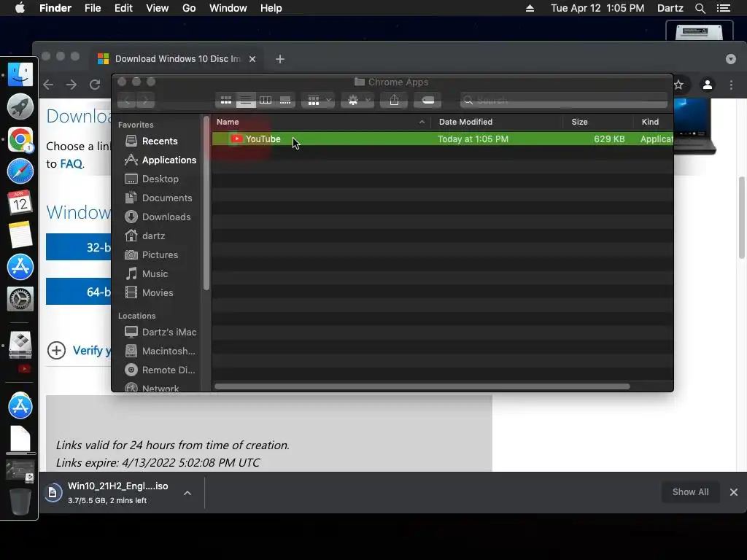Switch Finder to icon view
The image size is (747, 560).
pos(226,100)
